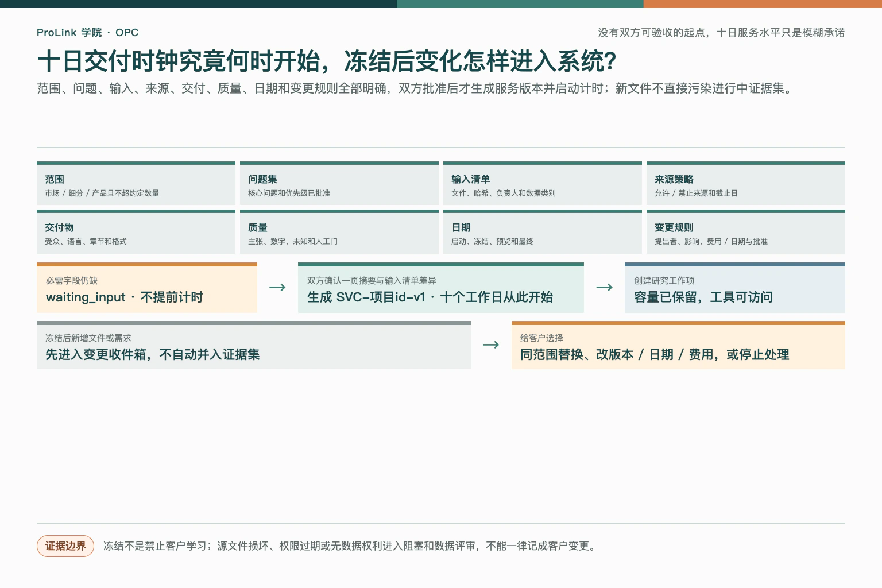Open the 日期 card
Viewport: 882px width, 588px height.
pos(543,231)
